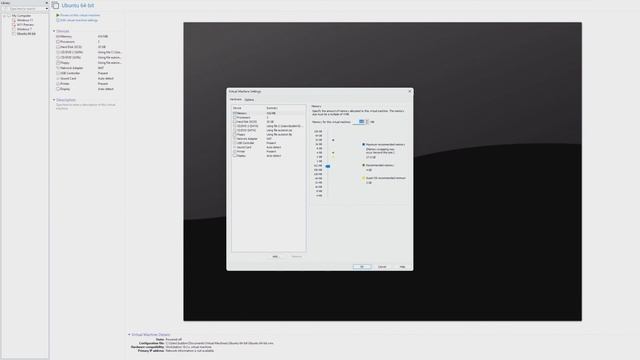Image resolution: width=640 pixels, height=360 pixels.
Task: Select the Hardware tab in settings dialog
Action: tap(236, 99)
